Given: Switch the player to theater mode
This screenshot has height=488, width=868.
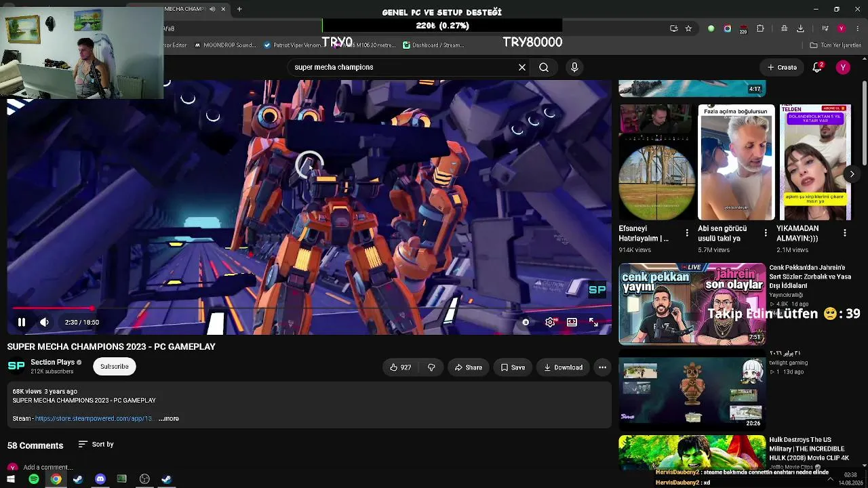Looking at the screenshot, I should click(x=572, y=323).
